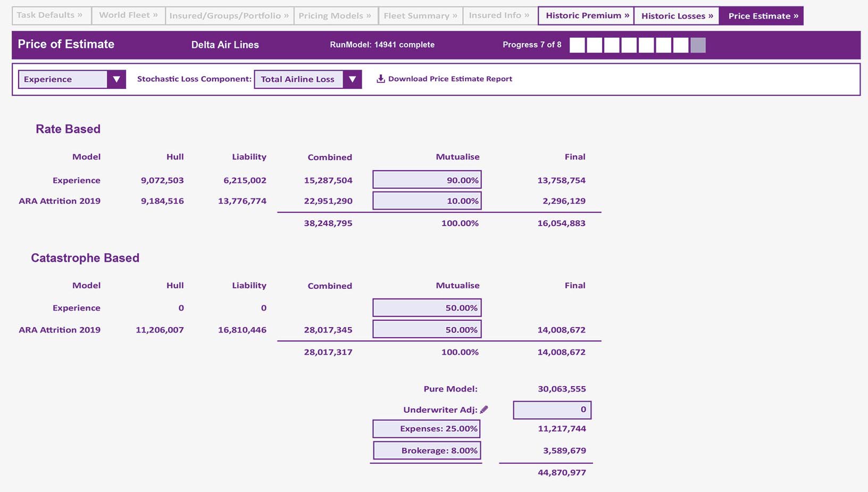Click the Total Airline Loss combo box text

(x=298, y=79)
